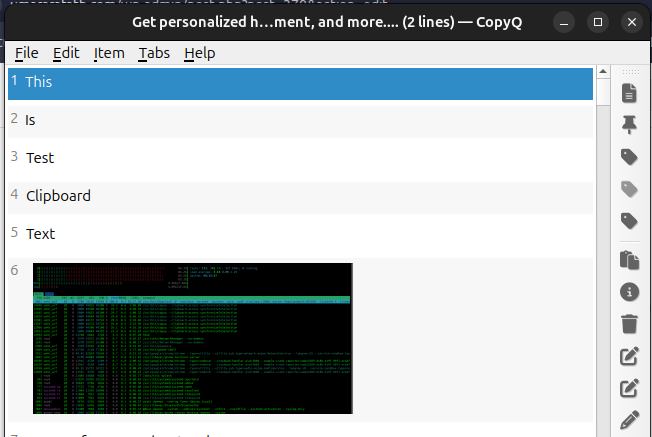Image resolution: width=652 pixels, height=437 pixels.
Task: Maximize the CopyQ window
Action: (x=598, y=21)
